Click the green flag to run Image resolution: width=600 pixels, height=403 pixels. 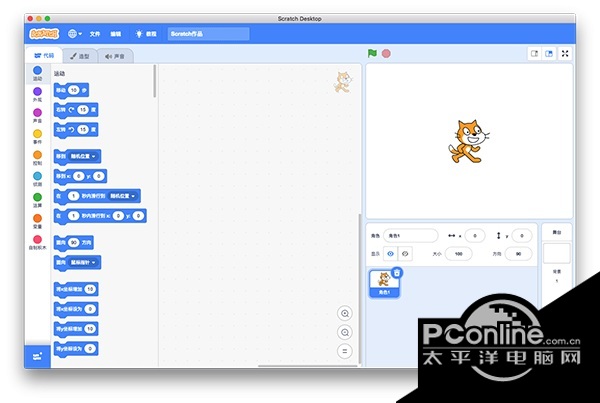click(372, 54)
